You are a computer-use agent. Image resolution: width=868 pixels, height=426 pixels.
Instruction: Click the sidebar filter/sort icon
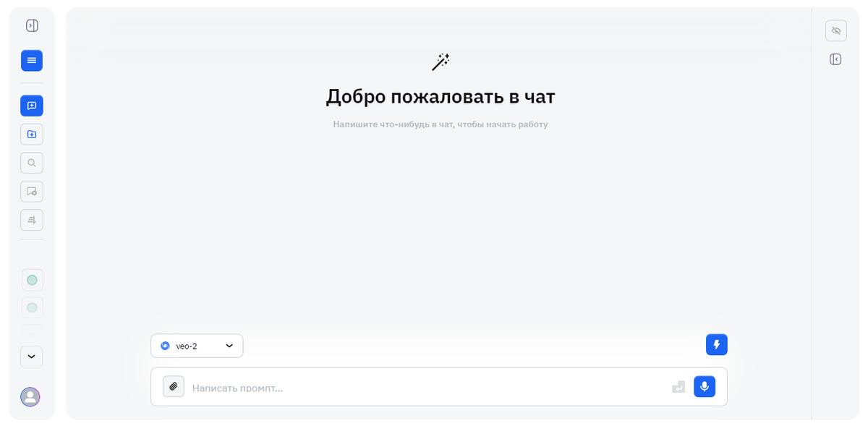[x=31, y=219]
